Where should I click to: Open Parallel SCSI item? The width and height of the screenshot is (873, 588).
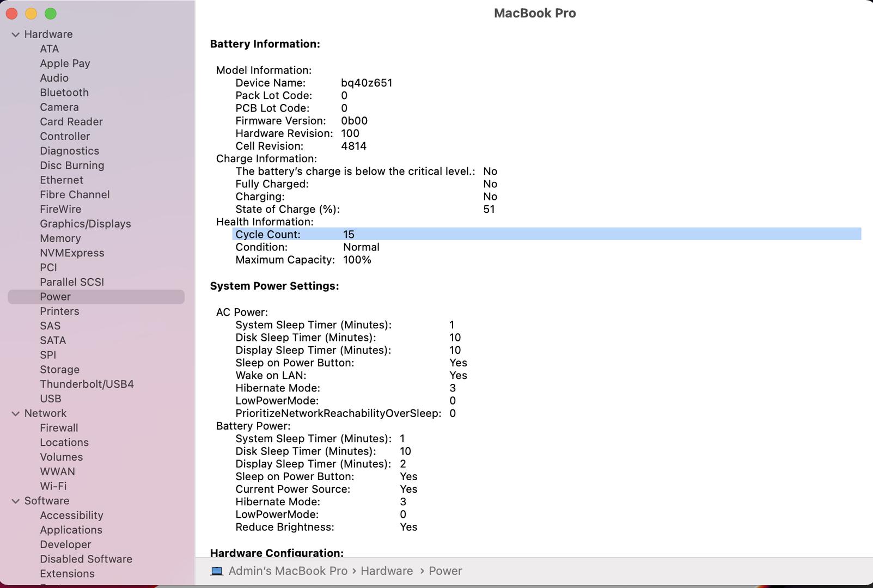click(72, 282)
